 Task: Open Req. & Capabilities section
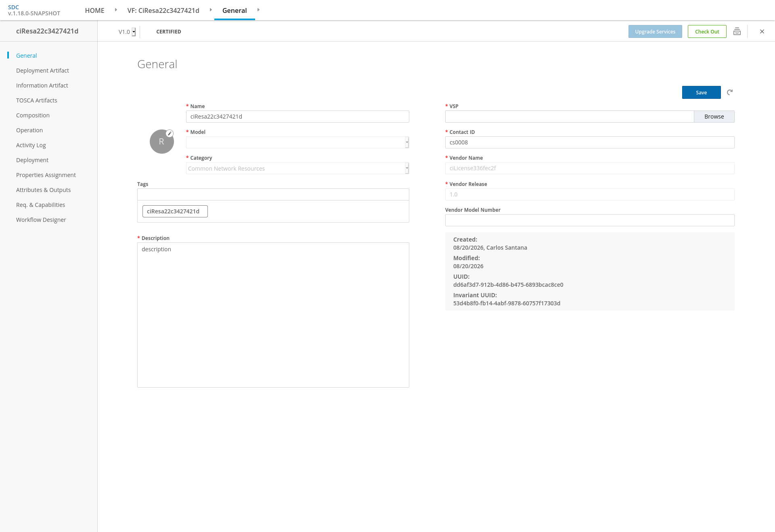tap(40, 205)
